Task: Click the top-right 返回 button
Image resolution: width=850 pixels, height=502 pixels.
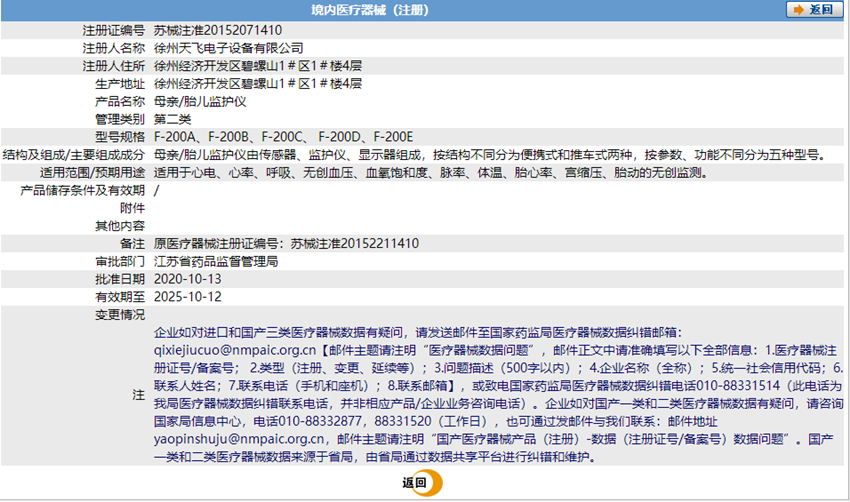Action: pos(815,10)
